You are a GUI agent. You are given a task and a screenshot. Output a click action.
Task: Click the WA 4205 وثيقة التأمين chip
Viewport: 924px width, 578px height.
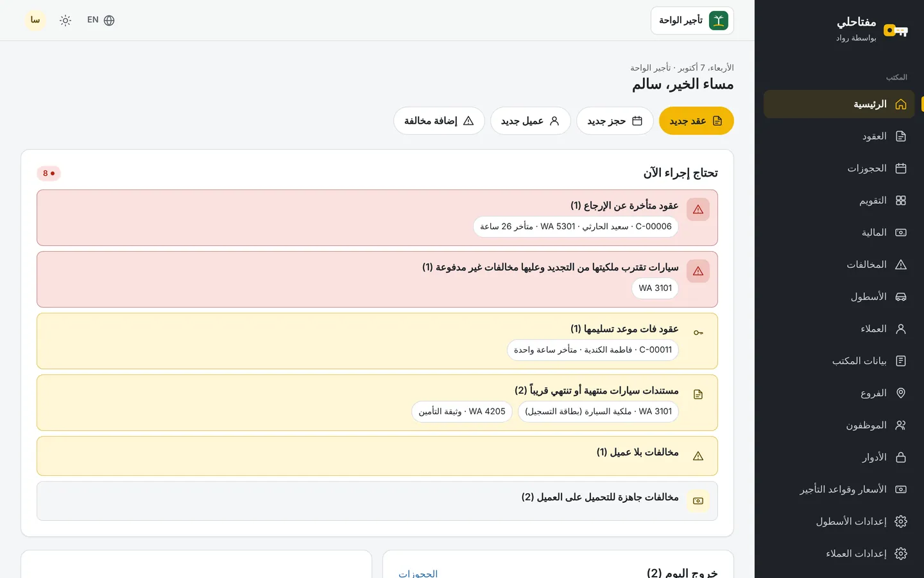462,412
